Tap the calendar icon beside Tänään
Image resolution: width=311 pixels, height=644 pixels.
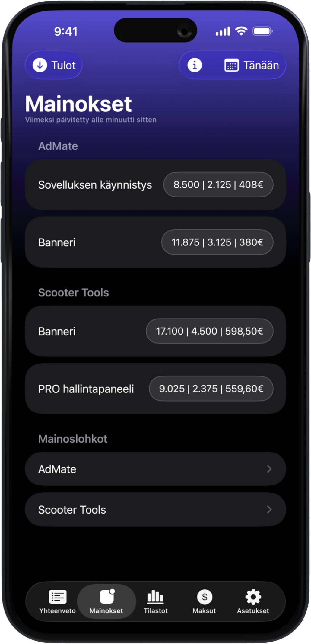coord(231,66)
